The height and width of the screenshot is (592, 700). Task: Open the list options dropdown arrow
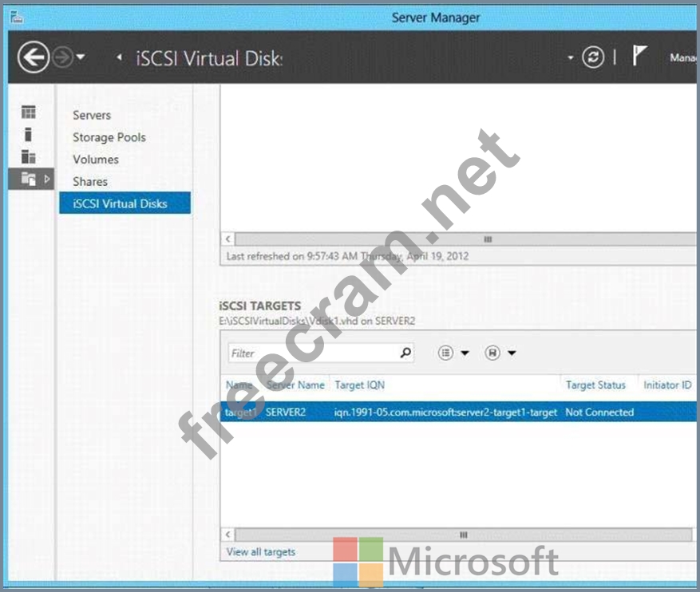[465, 353]
